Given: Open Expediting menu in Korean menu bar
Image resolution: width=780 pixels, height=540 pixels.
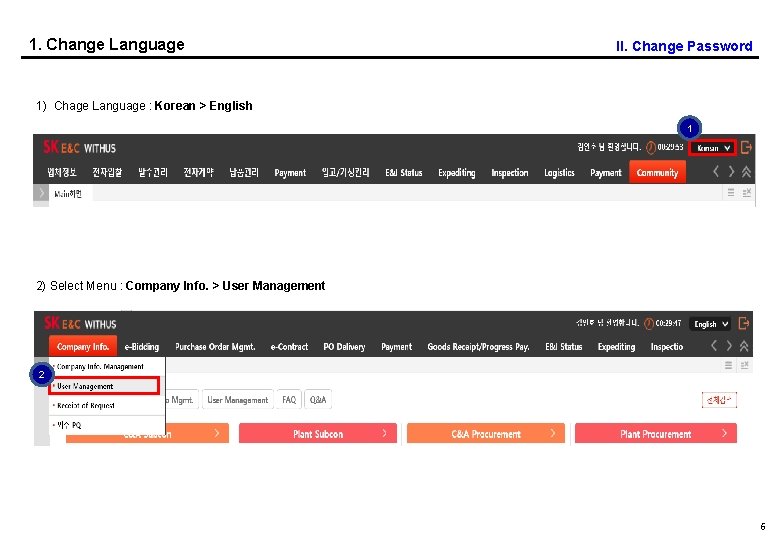Looking at the screenshot, I should [x=457, y=173].
